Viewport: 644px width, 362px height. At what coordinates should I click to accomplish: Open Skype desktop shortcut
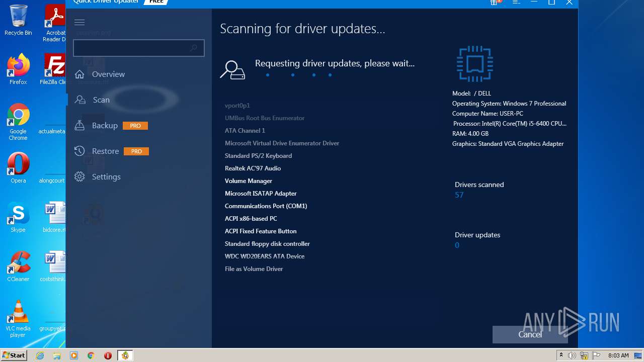[18, 217]
